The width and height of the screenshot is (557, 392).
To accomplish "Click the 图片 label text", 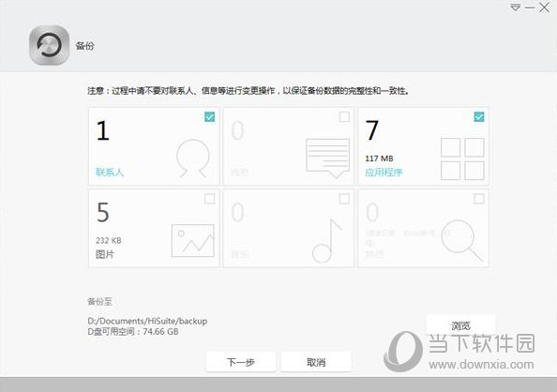I will (x=105, y=254).
